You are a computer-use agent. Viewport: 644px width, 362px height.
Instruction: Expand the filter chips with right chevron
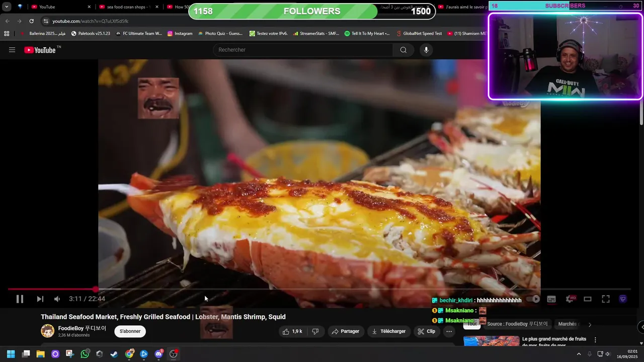coord(590,324)
